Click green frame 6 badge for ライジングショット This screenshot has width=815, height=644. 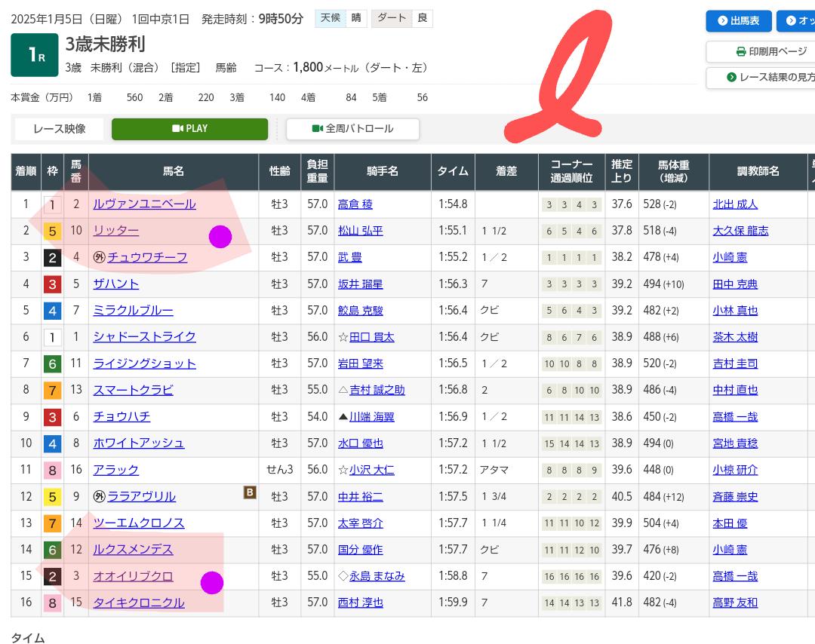[x=52, y=363]
